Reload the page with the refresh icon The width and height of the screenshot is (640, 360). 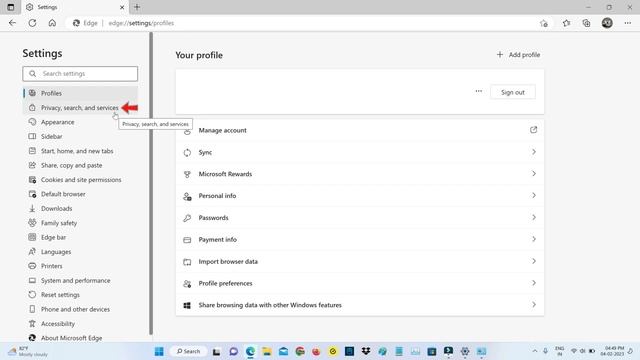point(32,23)
